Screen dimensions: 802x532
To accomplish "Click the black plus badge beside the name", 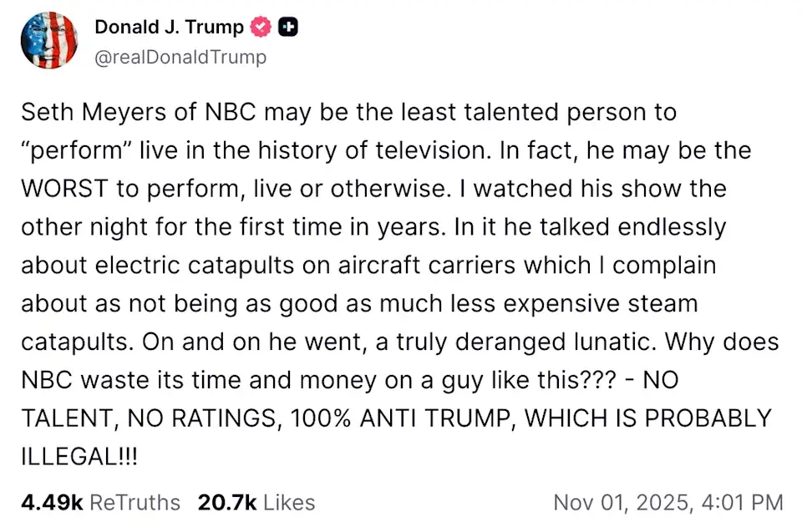I will tap(289, 27).
